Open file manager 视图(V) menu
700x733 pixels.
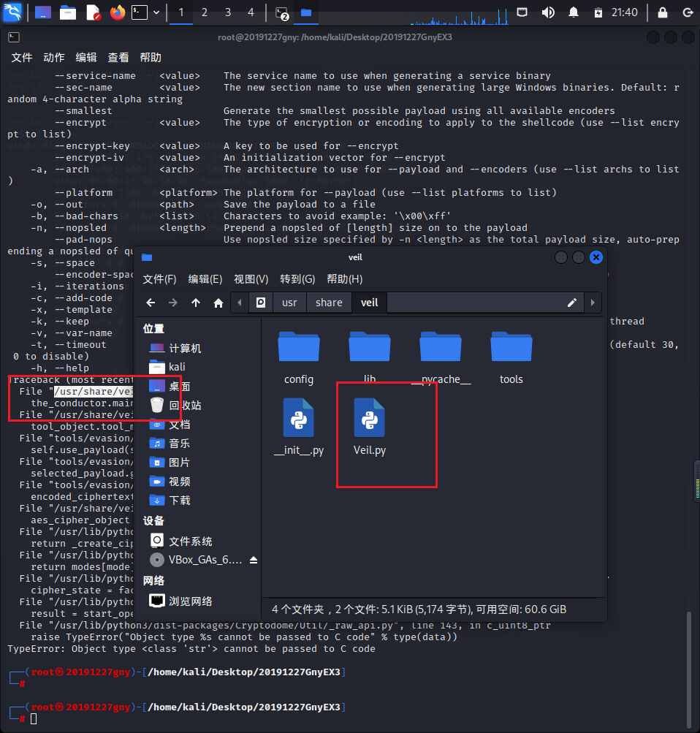(x=251, y=279)
